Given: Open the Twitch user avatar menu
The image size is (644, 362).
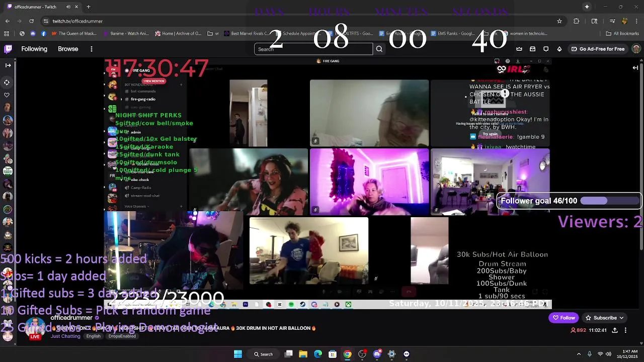Looking at the screenshot, I should tap(636, 49).
